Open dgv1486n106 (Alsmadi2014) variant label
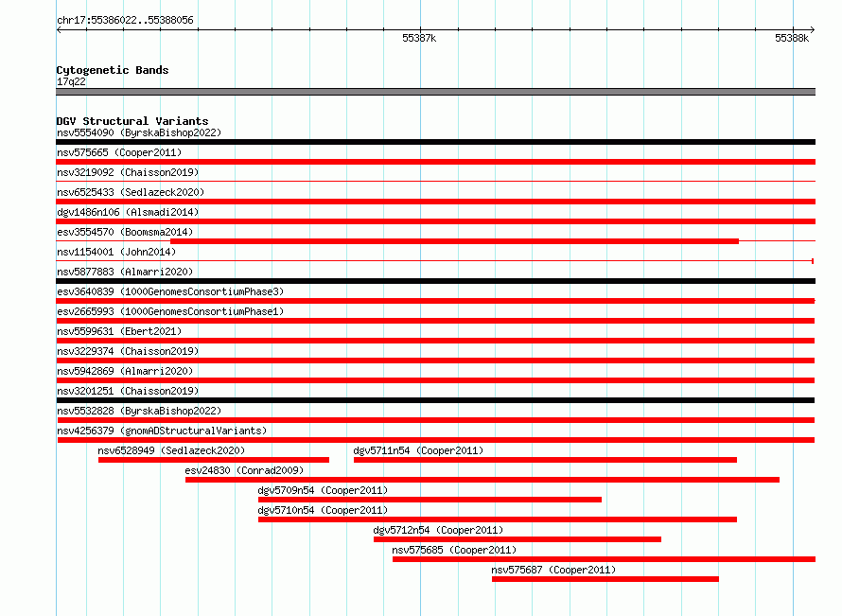Viewport: 842px width, 616px height. pyautogui.click(x=128, y=212)
